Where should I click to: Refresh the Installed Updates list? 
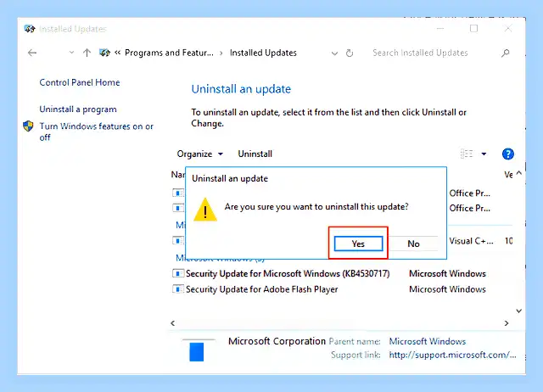click(350, 53)
